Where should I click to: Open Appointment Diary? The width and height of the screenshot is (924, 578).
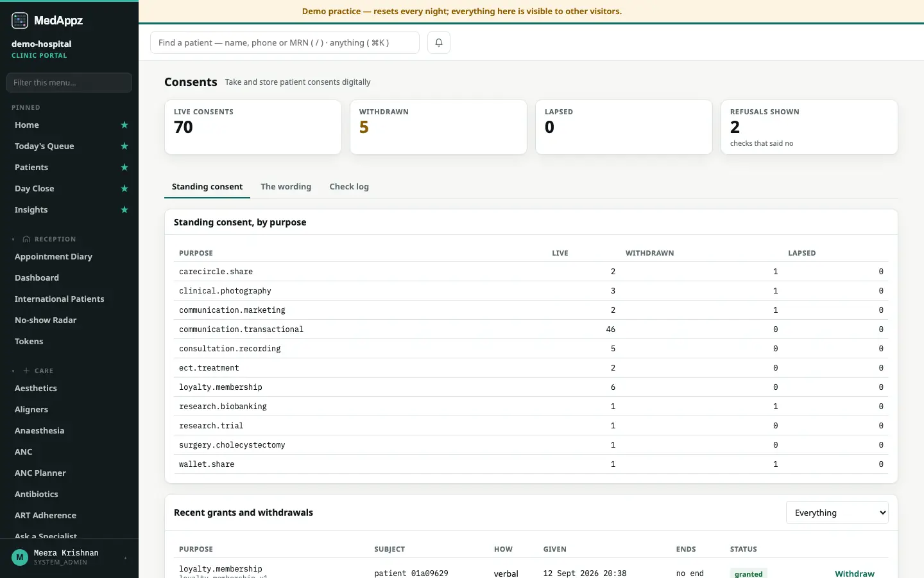point(54,257)
